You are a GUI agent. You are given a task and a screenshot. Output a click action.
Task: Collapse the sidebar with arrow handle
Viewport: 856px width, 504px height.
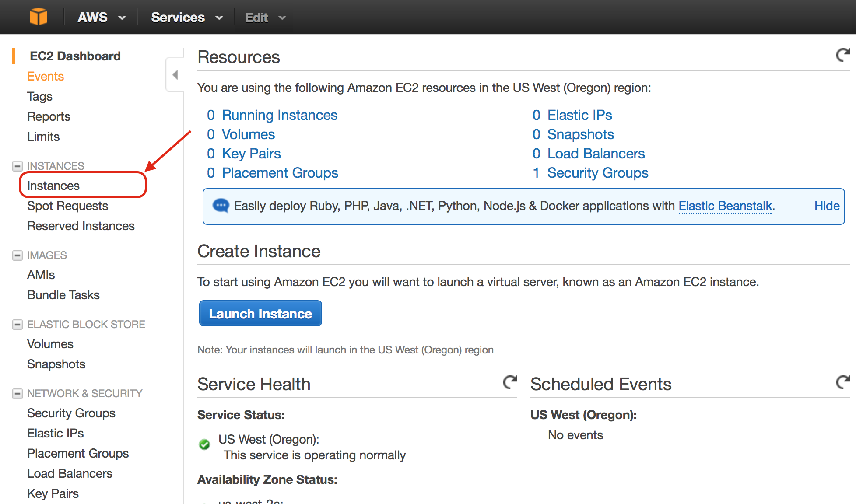(x=175, y=75)
